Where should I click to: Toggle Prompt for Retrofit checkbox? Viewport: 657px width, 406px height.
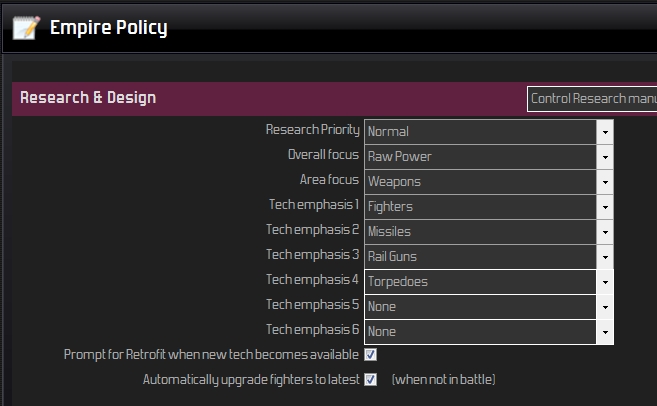coord(371,355)
